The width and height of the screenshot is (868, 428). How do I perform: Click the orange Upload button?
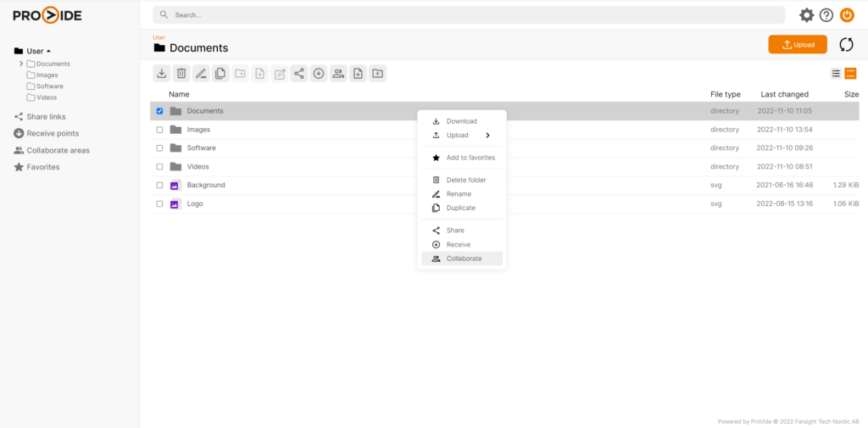(798, 45)
